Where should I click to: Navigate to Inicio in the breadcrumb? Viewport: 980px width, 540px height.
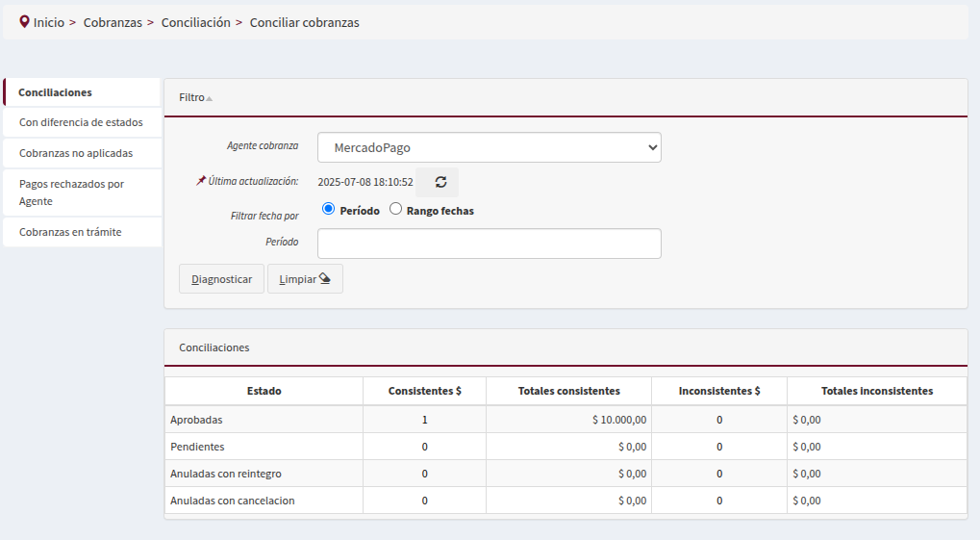48,22
